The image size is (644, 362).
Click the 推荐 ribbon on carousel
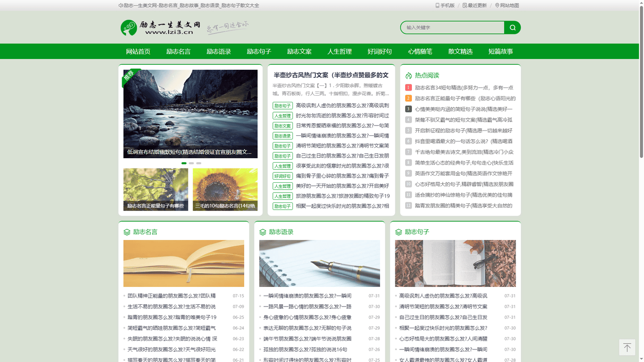point(130,76)
